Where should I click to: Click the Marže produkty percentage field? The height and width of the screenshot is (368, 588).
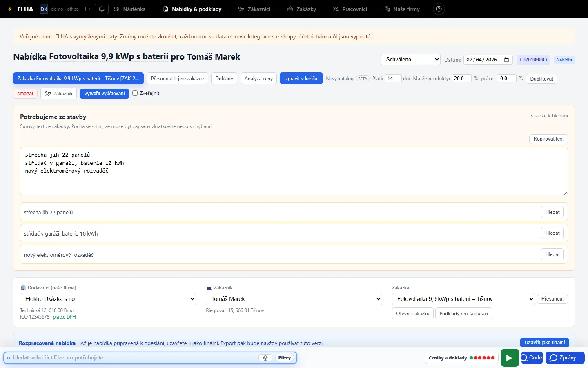(x=462, y=79)
